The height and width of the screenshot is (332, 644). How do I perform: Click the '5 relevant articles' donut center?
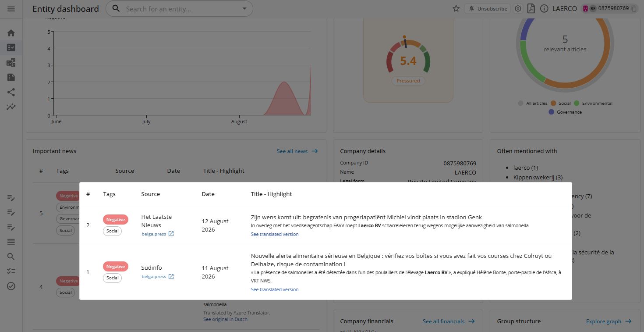565,43
